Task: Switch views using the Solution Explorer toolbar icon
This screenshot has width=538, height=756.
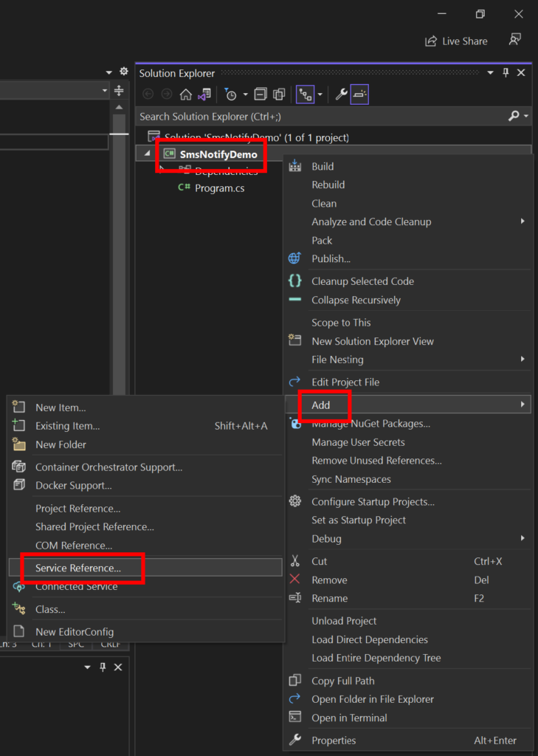Action: pos(205,94)
